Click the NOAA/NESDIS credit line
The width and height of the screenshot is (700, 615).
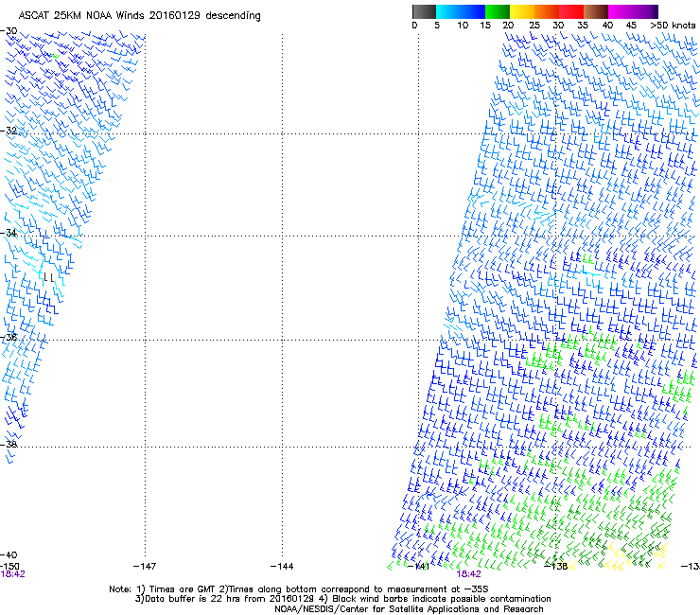click(409, 608)
